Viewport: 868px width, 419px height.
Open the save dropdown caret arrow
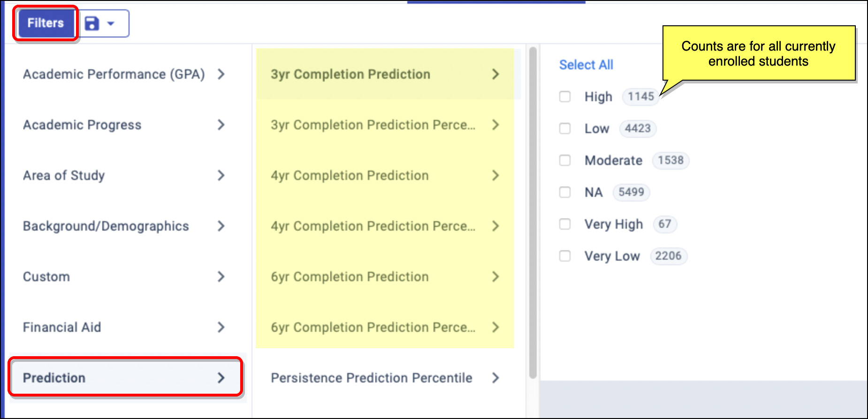[111, 23]
